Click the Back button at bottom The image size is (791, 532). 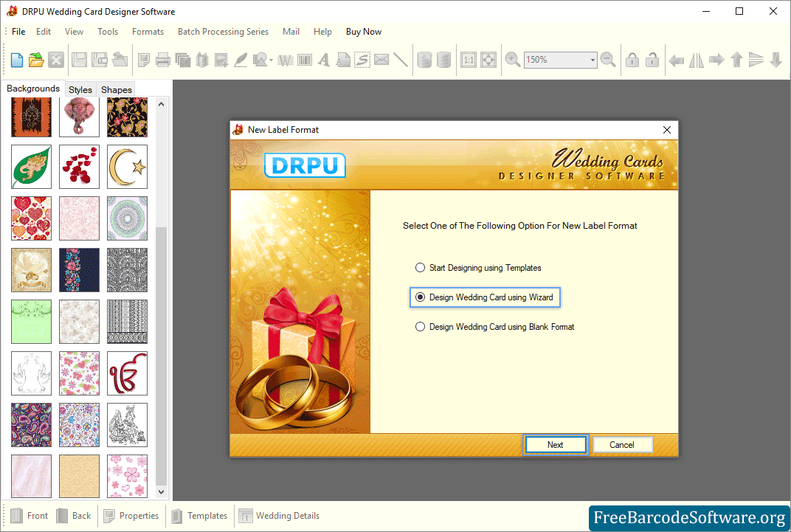click(x=74, y=516)
